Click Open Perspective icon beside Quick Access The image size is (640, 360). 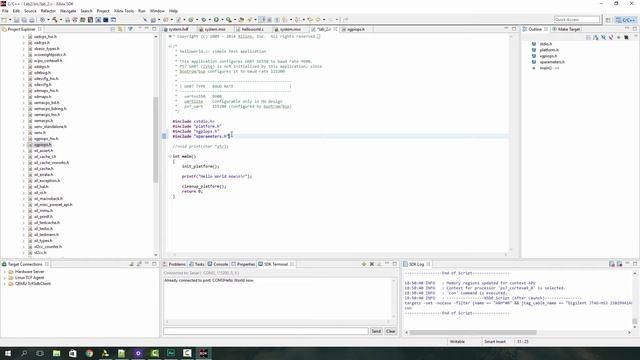[x=608, y=20]
